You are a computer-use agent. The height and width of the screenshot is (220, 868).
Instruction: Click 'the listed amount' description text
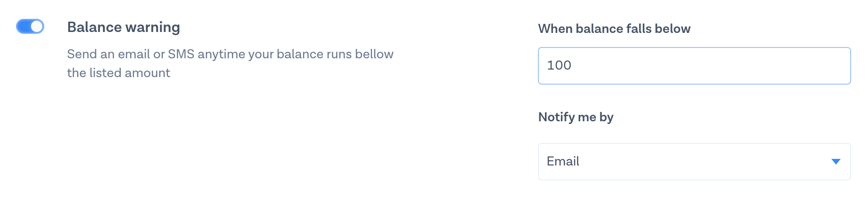pos(118,73)
